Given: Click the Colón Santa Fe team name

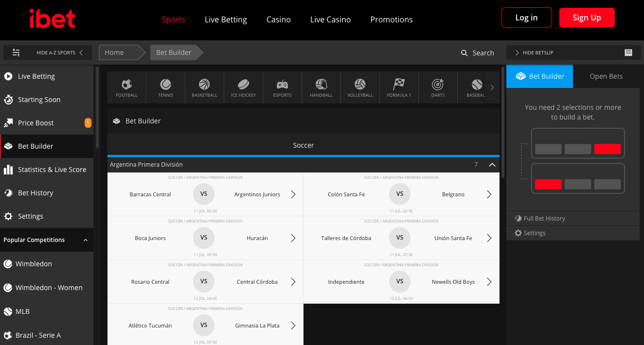Looking at the screenshot, I should (x=346, y=194).
